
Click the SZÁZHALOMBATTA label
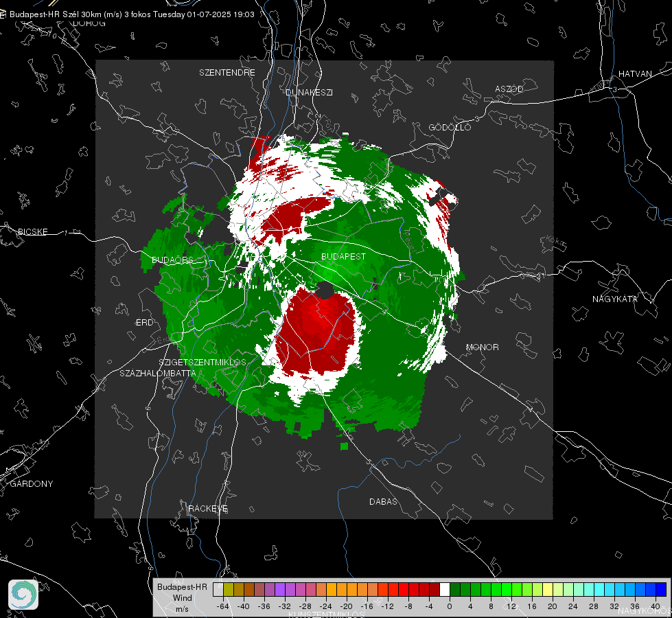click(x=158, y=373)
